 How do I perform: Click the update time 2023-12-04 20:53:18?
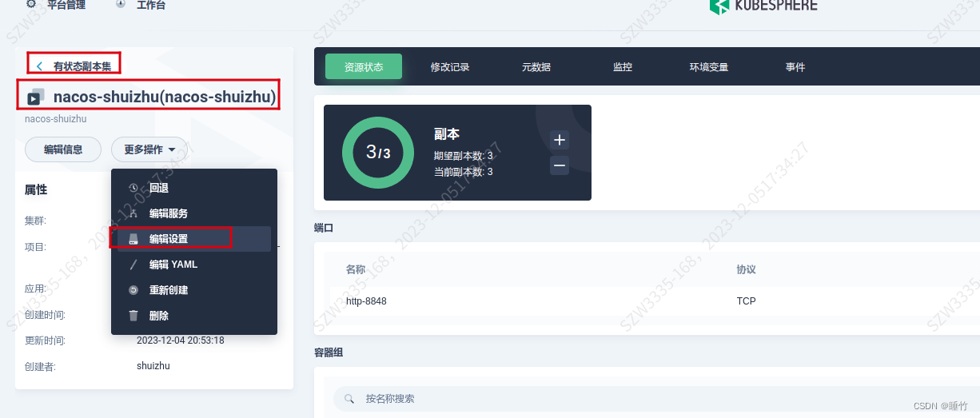pos(181,340)
